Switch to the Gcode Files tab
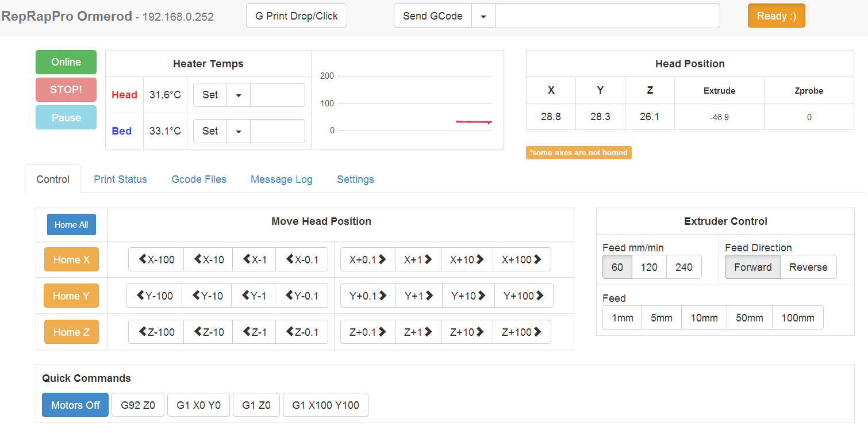Screen dimensions: 868x433 click(x=199, y=179)
